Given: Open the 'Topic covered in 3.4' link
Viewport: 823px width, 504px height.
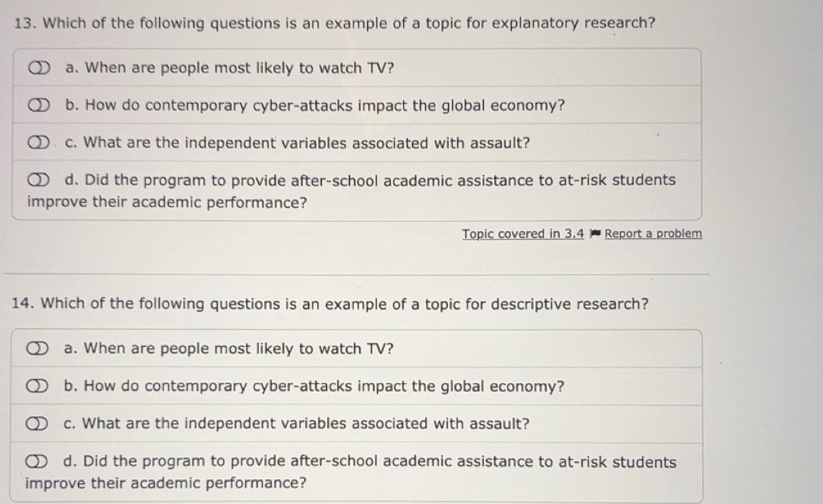Looking at the screenshot, I should coord(523,234).
